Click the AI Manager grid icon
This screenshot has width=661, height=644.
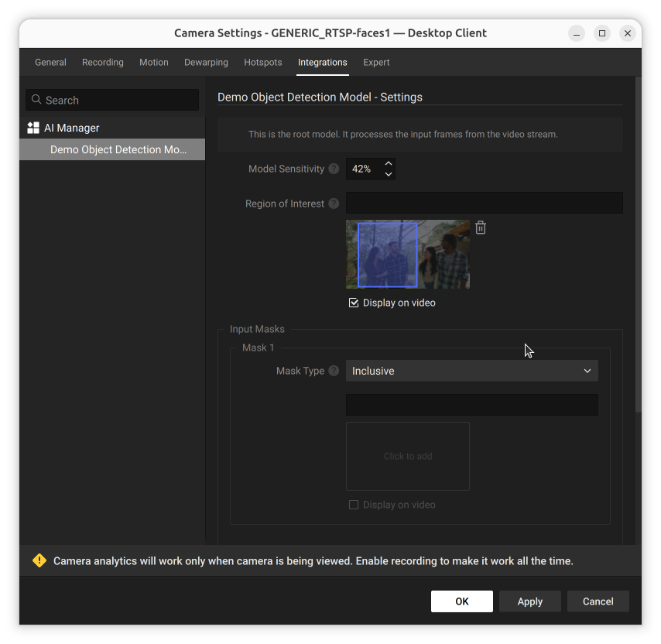[33, 128]
